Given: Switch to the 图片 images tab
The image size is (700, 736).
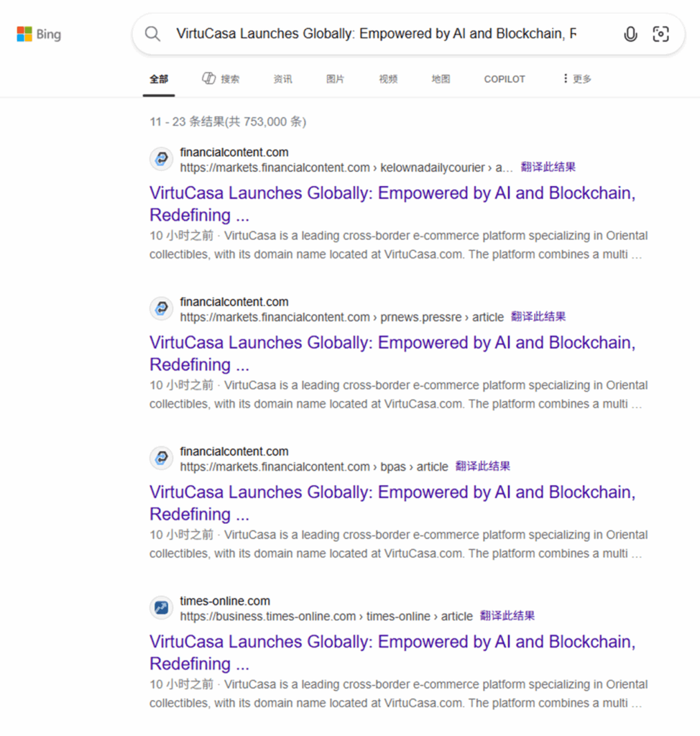Looking at the screenshot, I should tap(335, 79).
